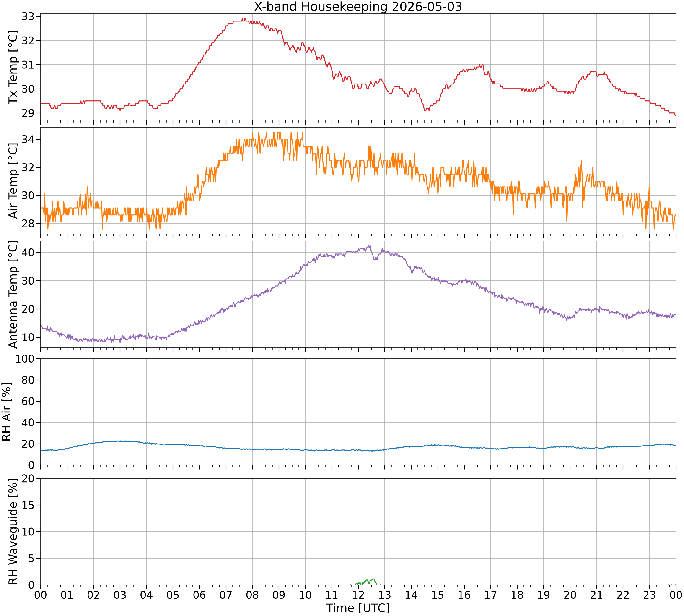Click the RH Air [%] axis label

(x=6, y=412)
